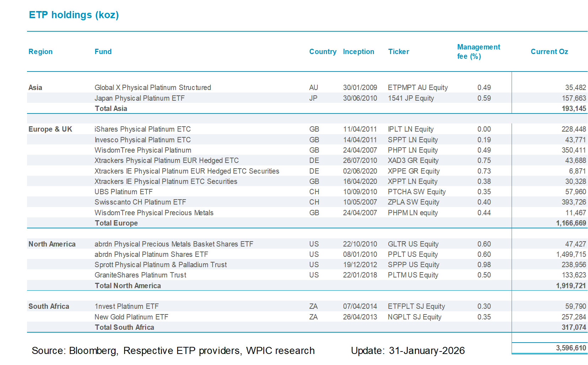Click the ETP holdings (koz) title
588x365 pixels.
(x=74, y=15)
